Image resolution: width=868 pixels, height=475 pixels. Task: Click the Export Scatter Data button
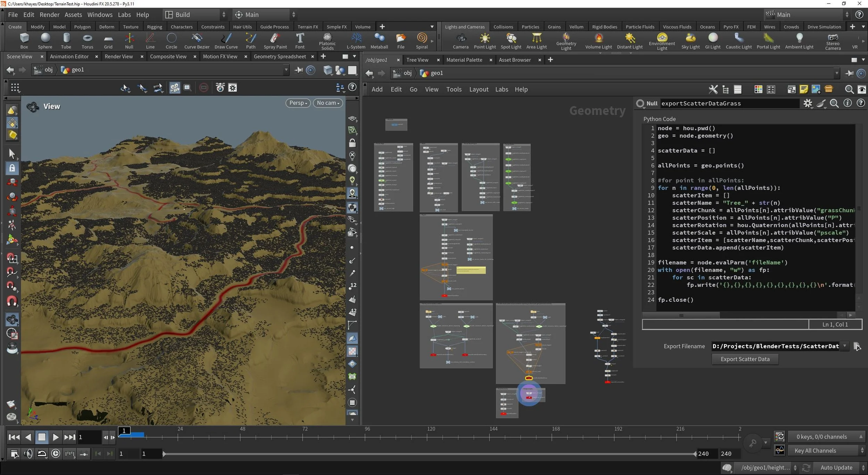point(745,359)
